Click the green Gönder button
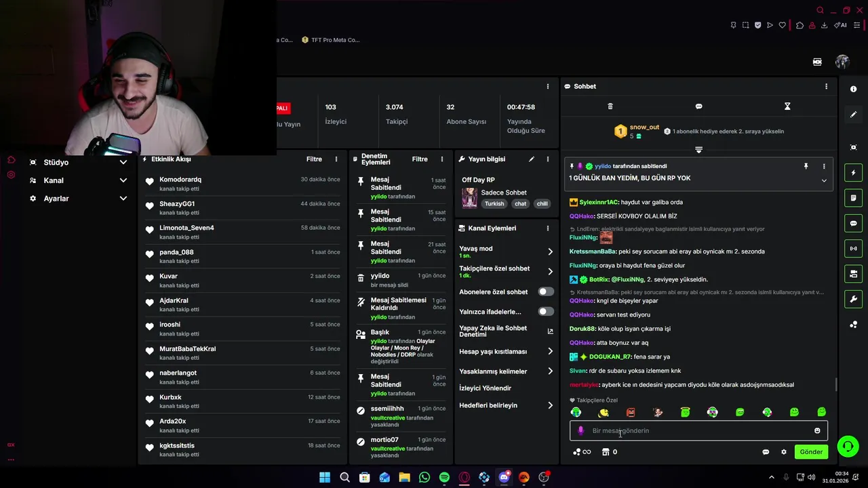 [811, 452]
